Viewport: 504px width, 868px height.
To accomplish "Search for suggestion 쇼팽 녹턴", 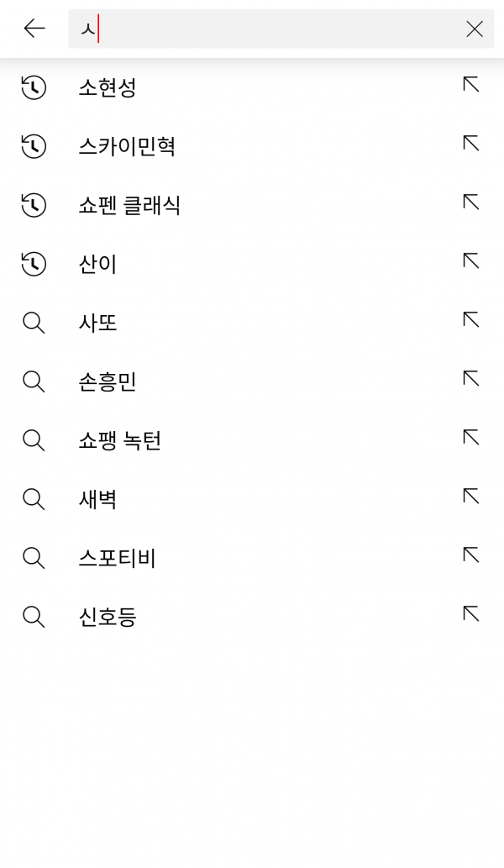I will [119, 440].
